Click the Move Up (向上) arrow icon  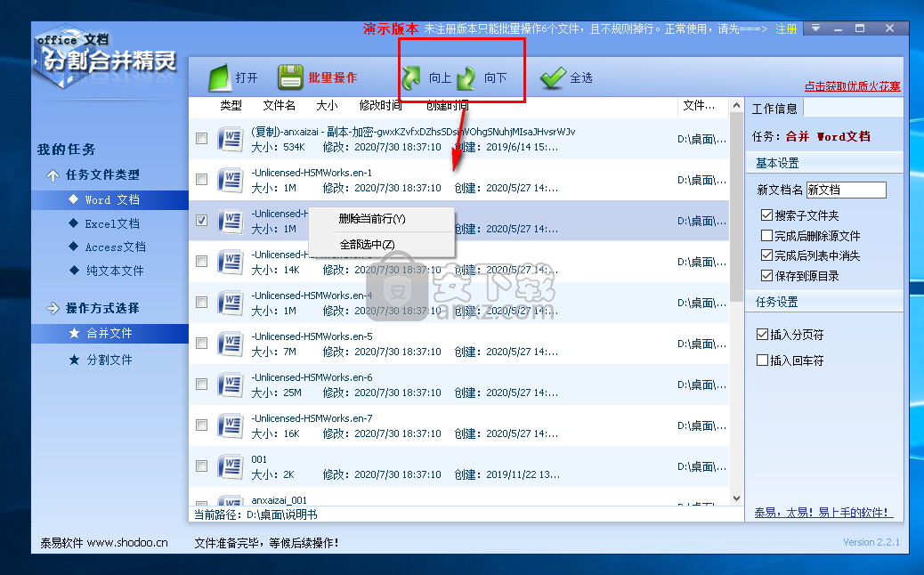(x=411, y=77)
